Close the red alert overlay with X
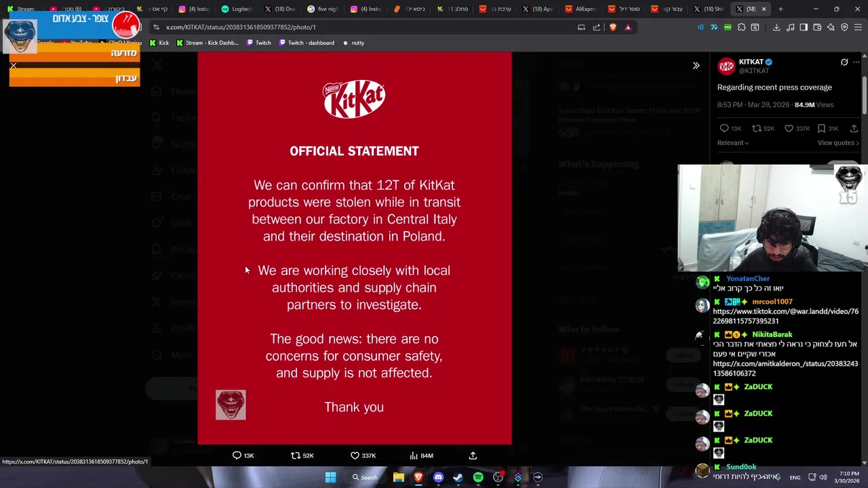Viewport: 868px width, 488px height. [13, 66]
